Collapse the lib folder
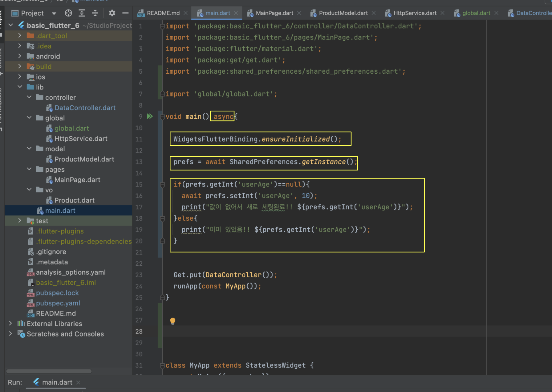The width and height of the screenshot is (552, 392). coord(20,87)
